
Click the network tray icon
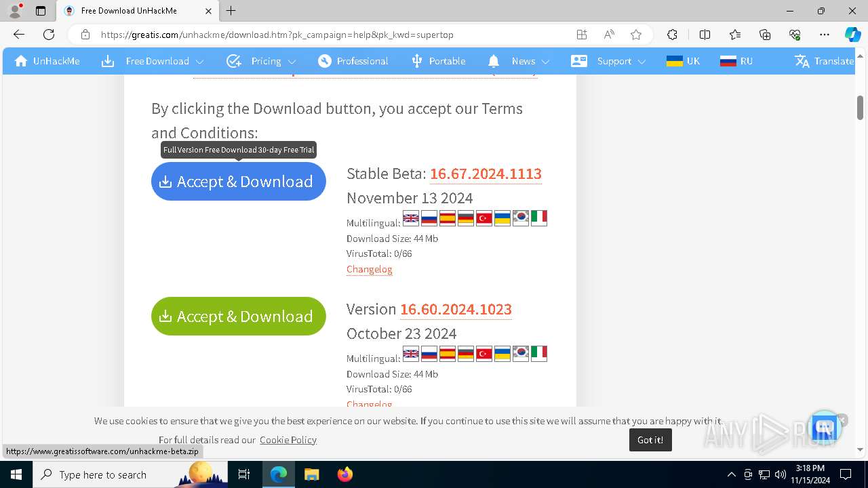tap(764, 474)
